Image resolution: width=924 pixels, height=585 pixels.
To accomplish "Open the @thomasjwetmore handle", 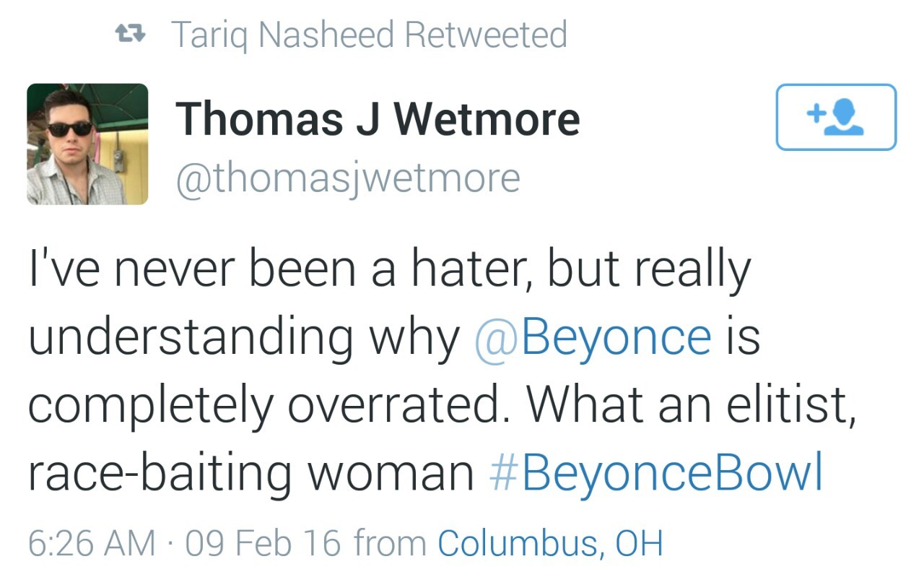I will coord(347,177).
